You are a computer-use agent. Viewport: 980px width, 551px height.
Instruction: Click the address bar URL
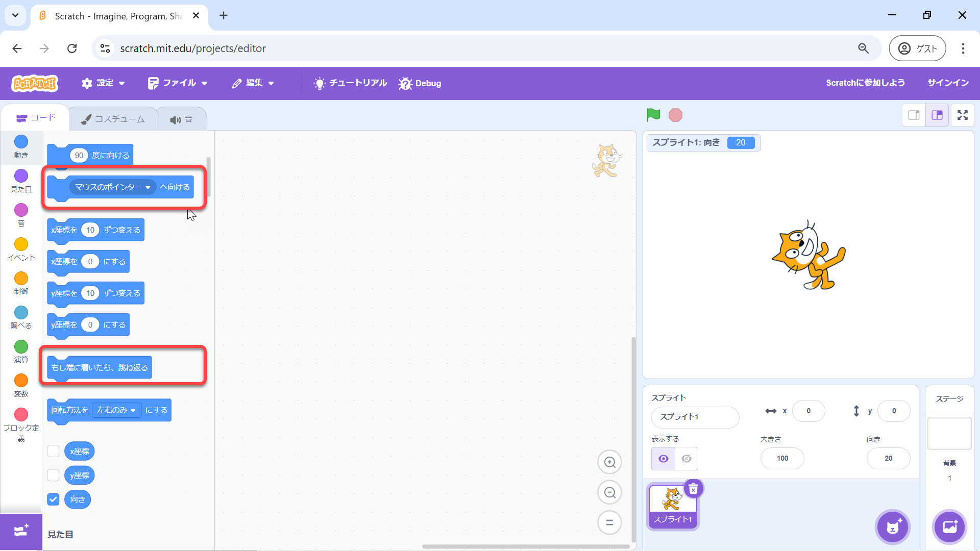193,48
